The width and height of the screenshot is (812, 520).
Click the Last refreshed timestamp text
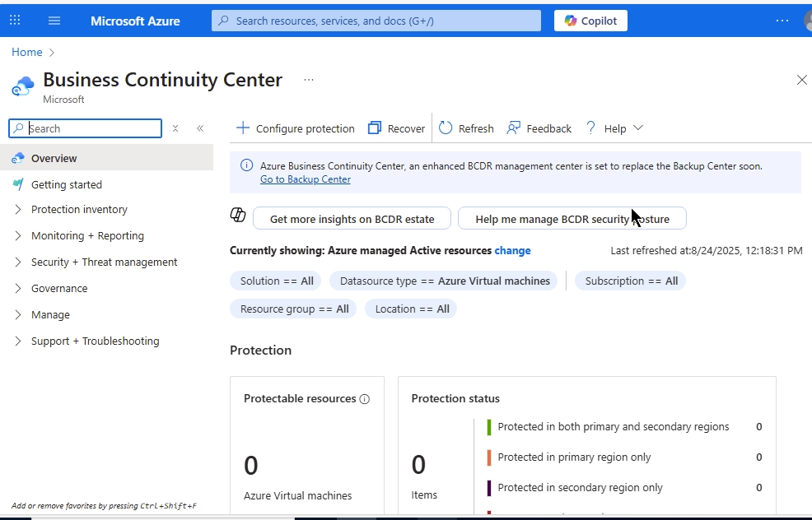pyautogui.click(x=707, y=250)
